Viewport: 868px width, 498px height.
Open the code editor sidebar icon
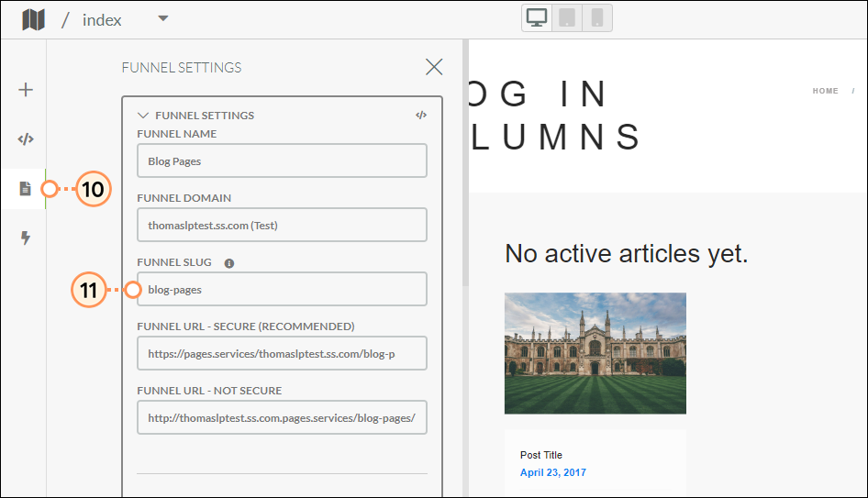click(26, 138)
